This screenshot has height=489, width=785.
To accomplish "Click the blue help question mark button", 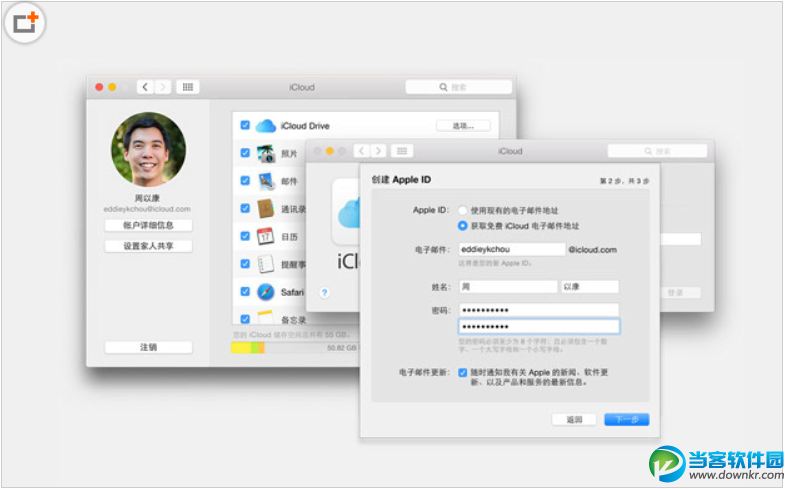I will click(324, 293).
